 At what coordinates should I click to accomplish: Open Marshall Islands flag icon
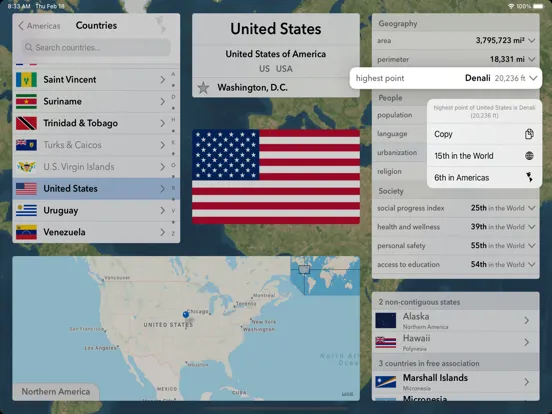click(385, 382)
